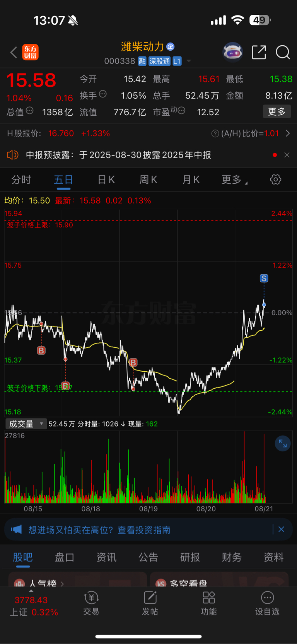The width and height of the screenshot is (297, 644).
Task: Switch to the 月K chart tab
Action: click(x=191, y=180)
